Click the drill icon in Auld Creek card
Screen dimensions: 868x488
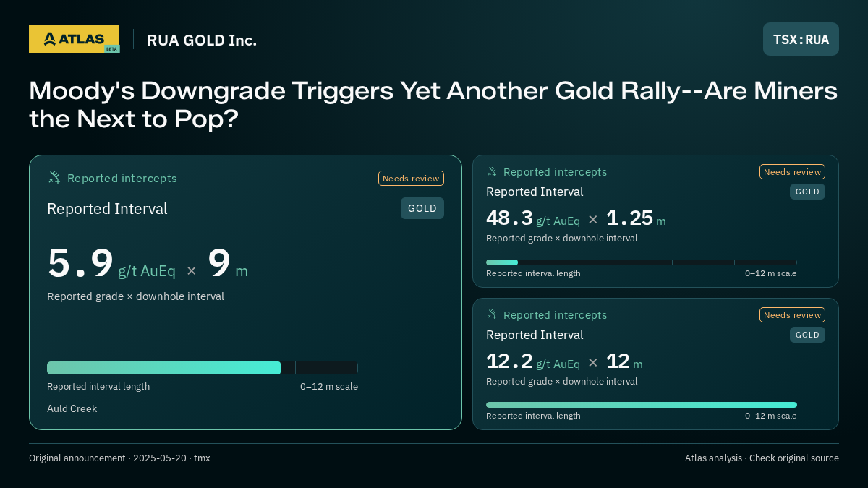[x=54, y=178]
